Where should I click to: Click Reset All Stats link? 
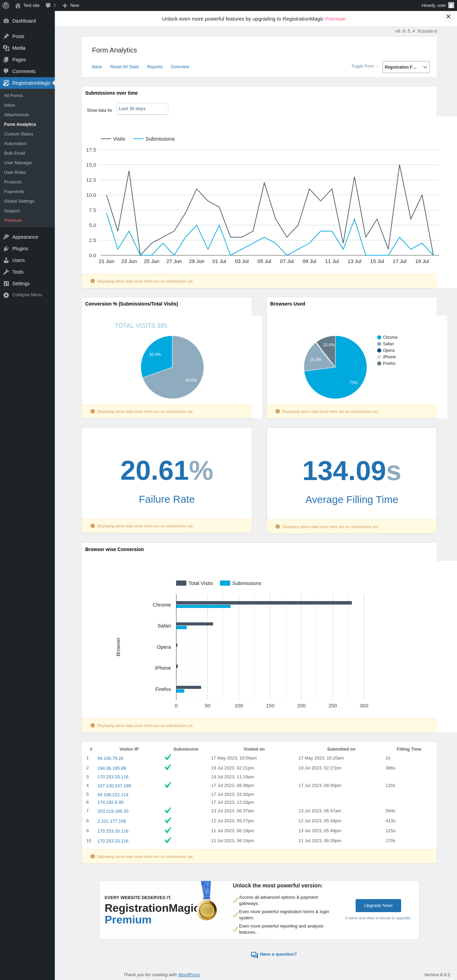124,67
